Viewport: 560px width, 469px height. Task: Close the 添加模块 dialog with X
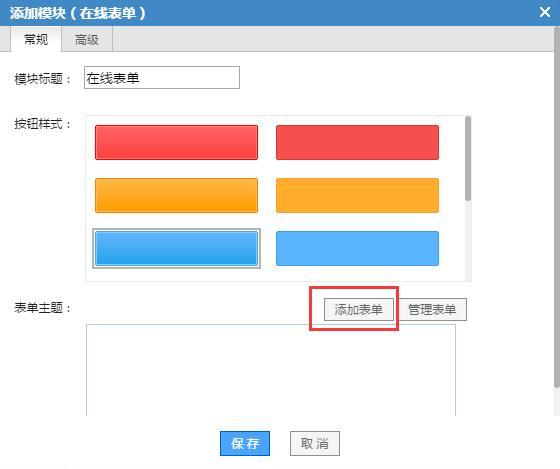[545, 13]
